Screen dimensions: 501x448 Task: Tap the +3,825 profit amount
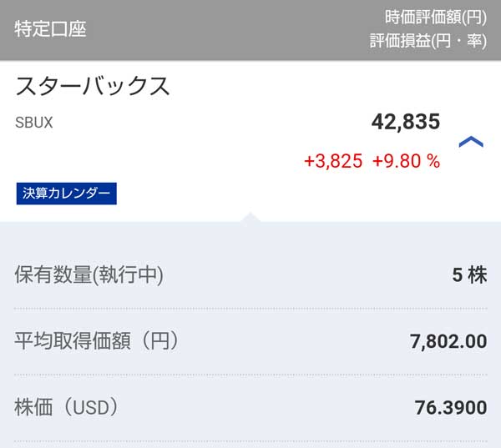point(333,161)
